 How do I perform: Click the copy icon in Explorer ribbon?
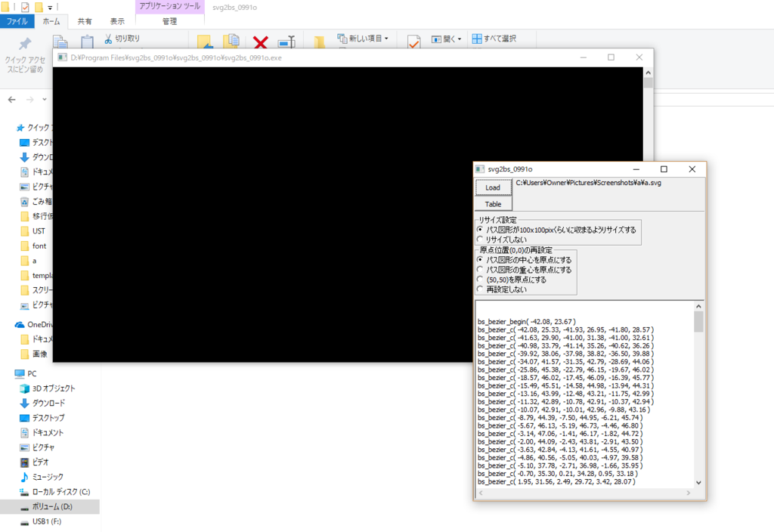(x=60, y=42)
